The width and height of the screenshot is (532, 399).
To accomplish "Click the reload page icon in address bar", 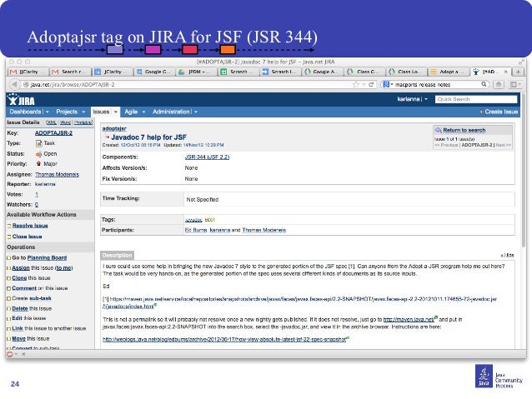I will [371, 84].
